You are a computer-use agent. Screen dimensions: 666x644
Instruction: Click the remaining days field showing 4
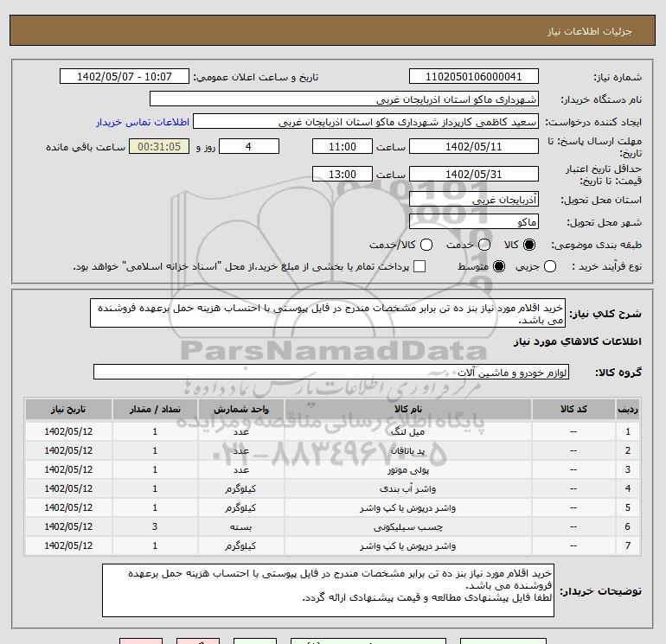248,147
